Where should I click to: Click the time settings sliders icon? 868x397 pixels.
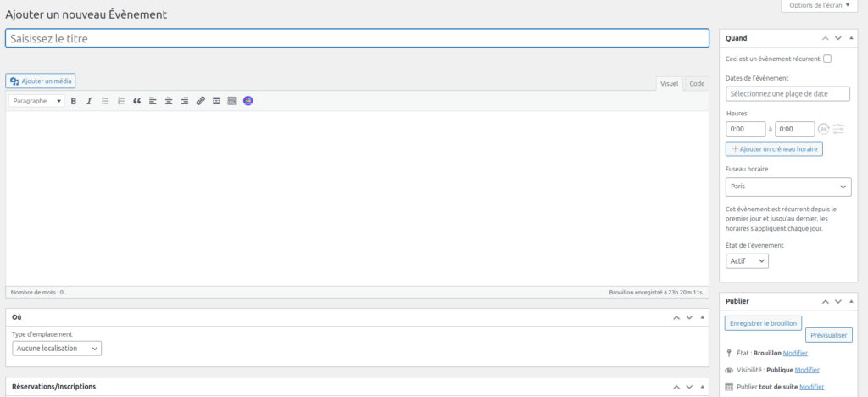point(838,129)
